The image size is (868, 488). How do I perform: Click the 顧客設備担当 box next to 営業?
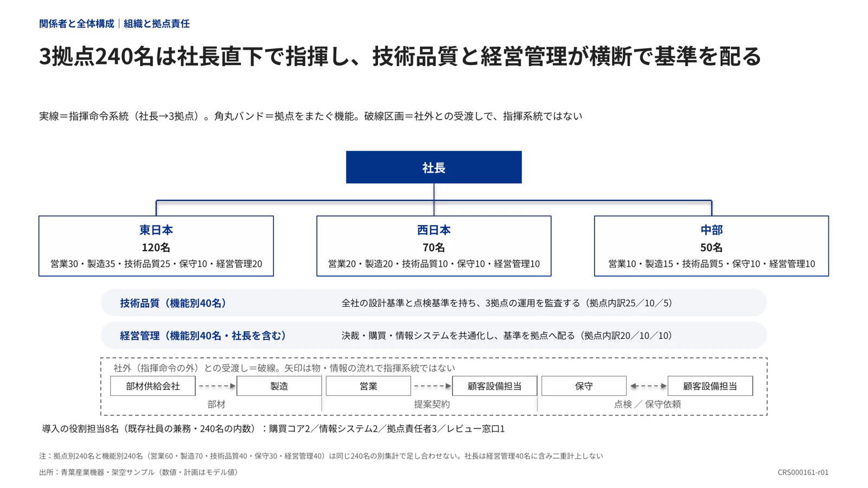click(494, 386)
